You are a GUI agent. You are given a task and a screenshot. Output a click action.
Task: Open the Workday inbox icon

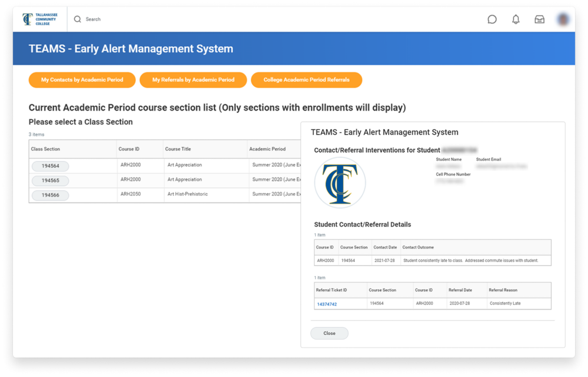click(x=539, y=19)
